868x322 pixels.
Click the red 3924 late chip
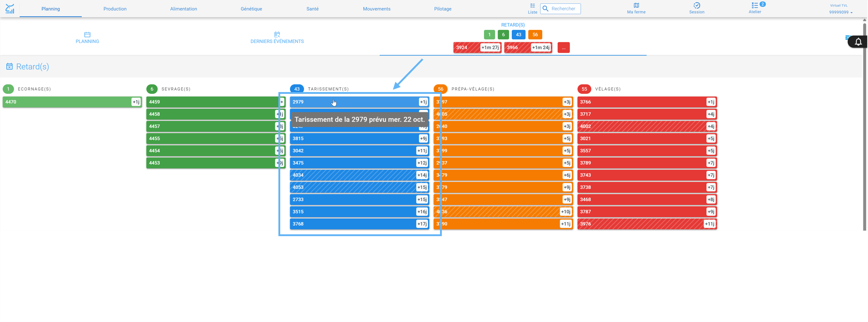click(x=477, y=47)
